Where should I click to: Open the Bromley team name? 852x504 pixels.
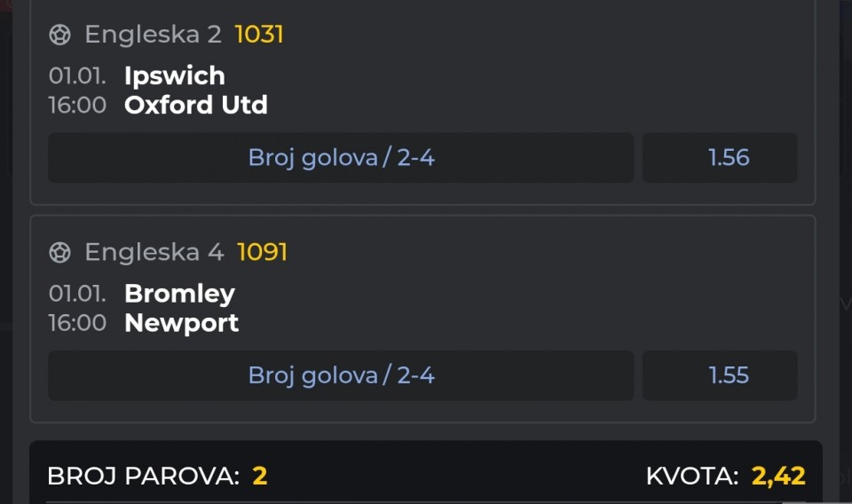(179, 294)
